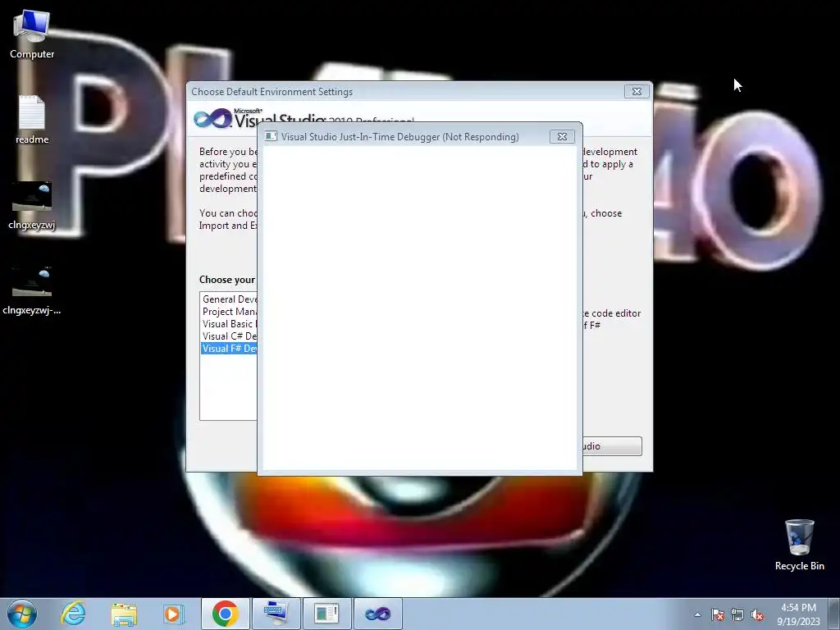Image resolution: width=840 pixels, height=630 pixels.
Task: Open Windows Explorer from the taskbar
Action: [x=124, y=614]
